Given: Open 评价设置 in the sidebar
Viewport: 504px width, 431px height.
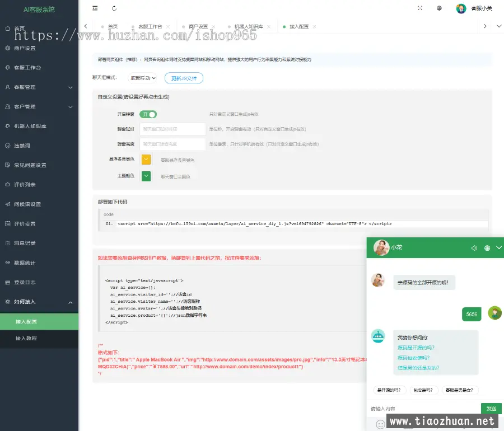Looking at the screenshot, I should [x=39, y=224].
